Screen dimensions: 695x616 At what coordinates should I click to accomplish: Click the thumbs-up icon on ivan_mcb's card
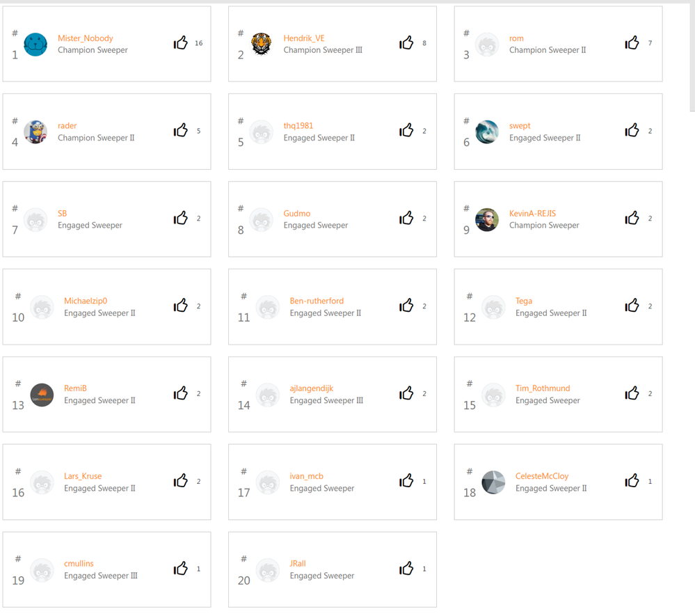[x=406, y=481]
